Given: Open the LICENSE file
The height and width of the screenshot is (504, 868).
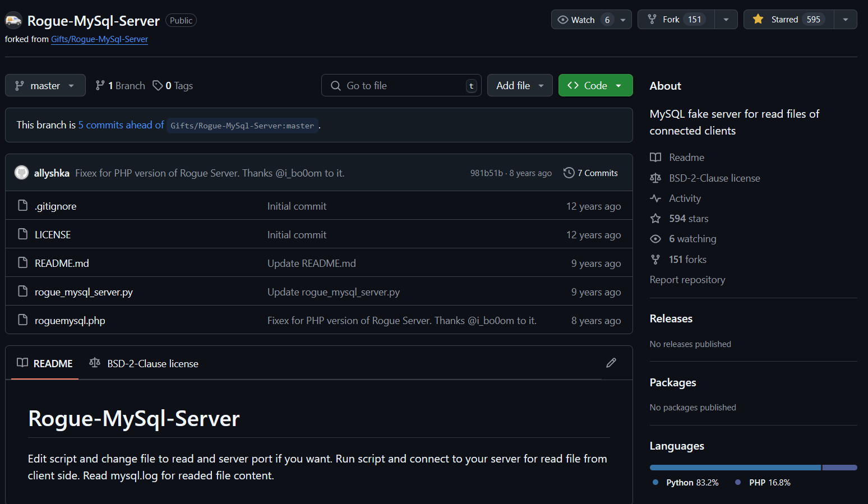Looking at the screenshot, I should pos(53,235).
